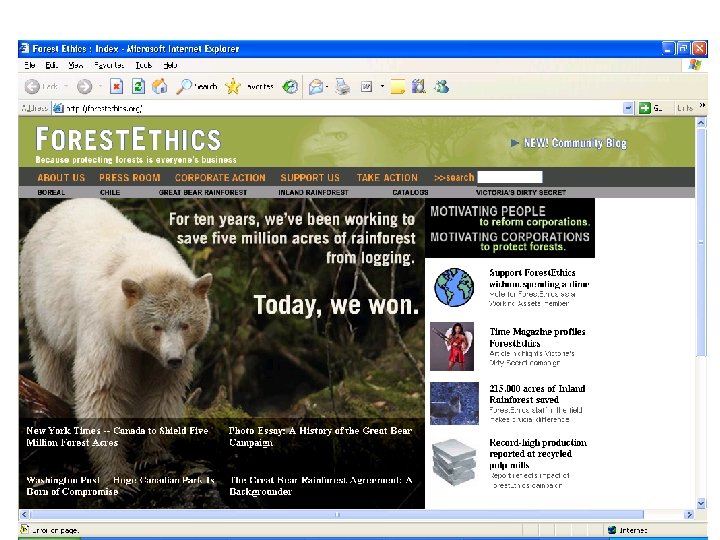The width and height of the screenshot is (720, 540).
Task: Go to the CHILE section link
Action: point(110,192)
